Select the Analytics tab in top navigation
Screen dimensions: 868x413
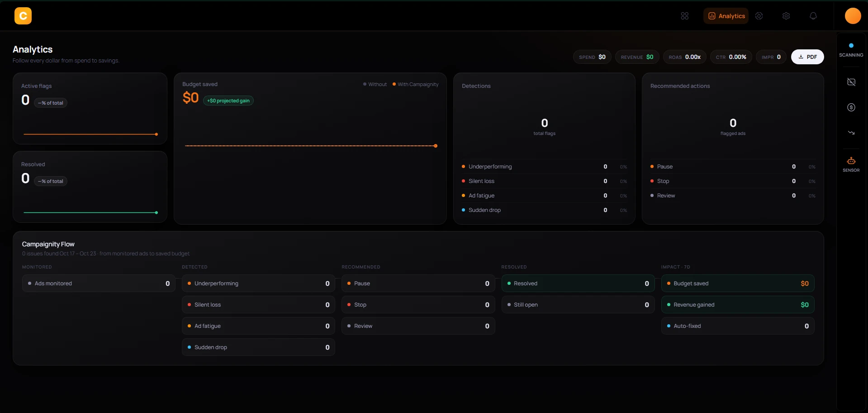coord(726,16)
